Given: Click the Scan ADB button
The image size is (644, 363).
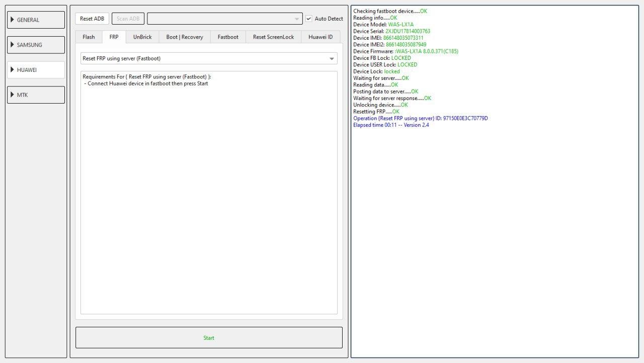Looking at the screenshot, I should tap(128, 19).
